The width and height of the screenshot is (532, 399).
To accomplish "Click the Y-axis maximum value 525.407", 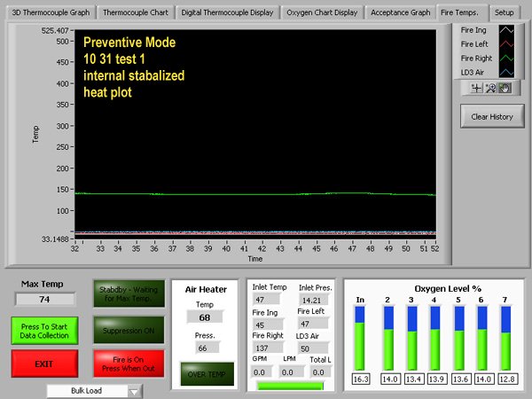I will tap(55, 31).
